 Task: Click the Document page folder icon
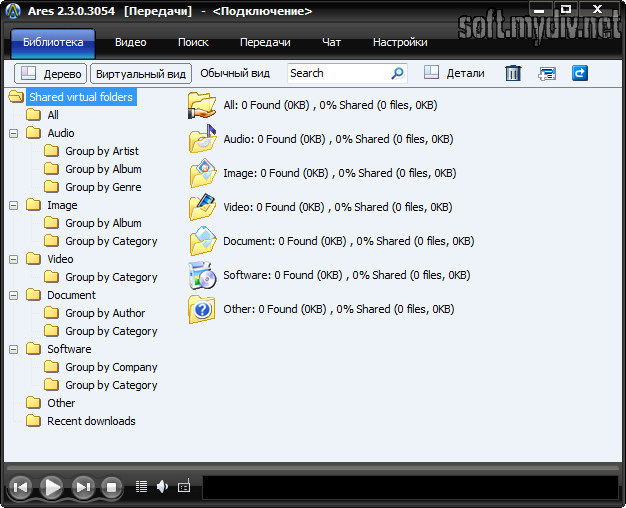202,241
